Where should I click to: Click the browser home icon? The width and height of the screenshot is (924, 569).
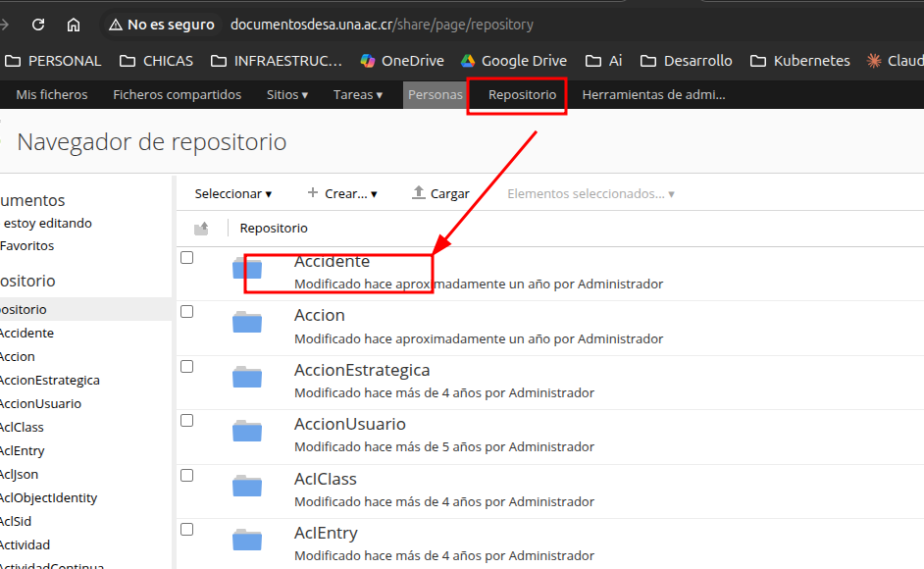coord(74,25)
